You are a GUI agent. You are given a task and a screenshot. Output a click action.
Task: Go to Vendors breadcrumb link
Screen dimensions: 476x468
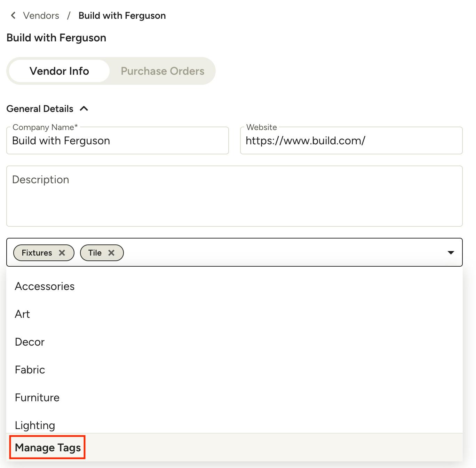click(41, 16)
